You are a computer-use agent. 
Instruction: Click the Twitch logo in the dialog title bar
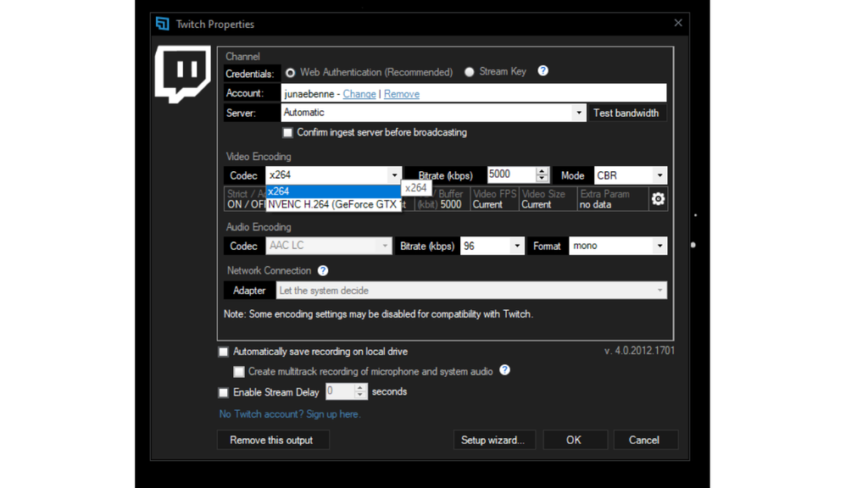pos(162,24)
